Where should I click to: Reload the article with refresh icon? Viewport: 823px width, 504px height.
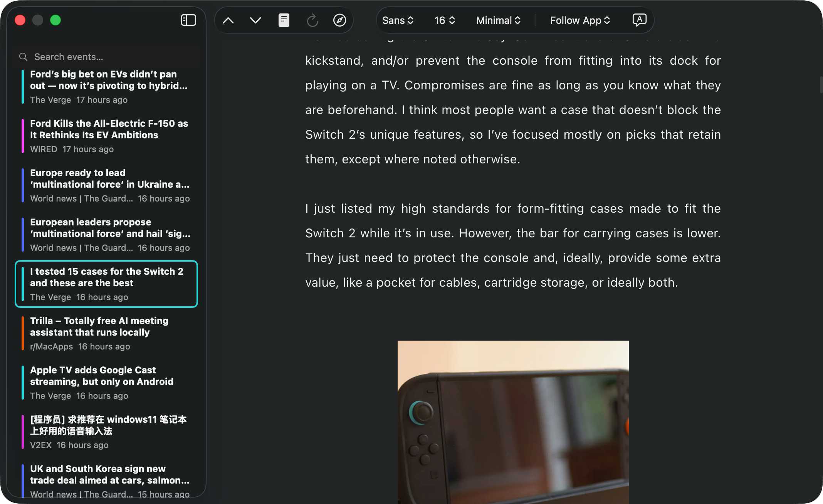tap(312, 20)
